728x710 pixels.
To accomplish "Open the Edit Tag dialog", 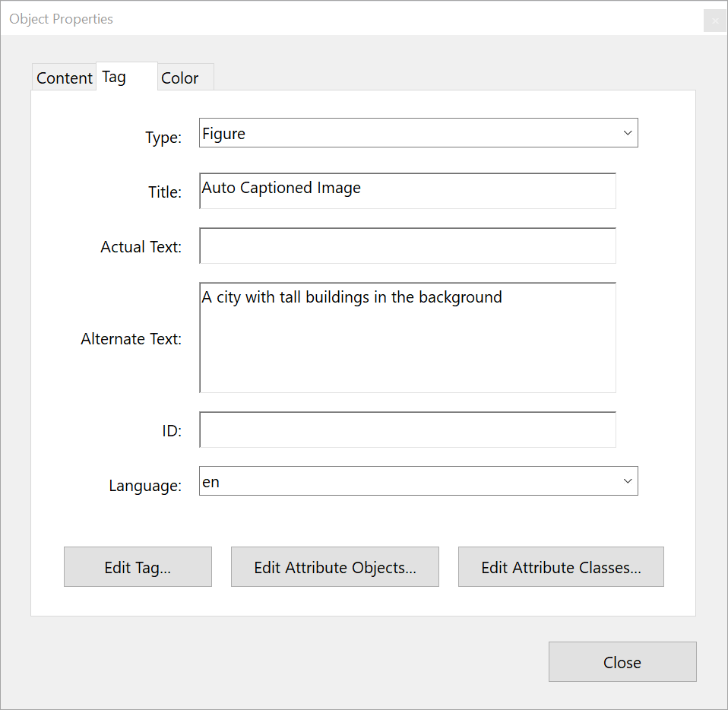I will 138,566.
